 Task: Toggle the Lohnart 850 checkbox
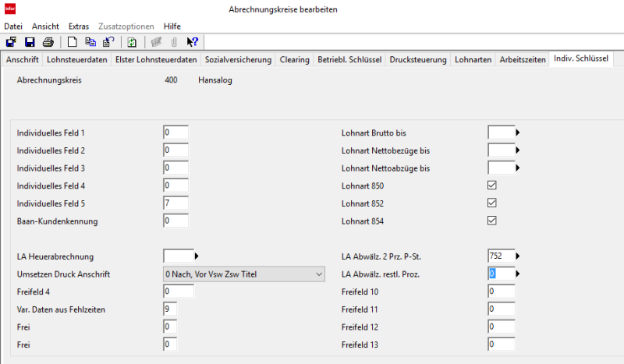click(492, 186)
